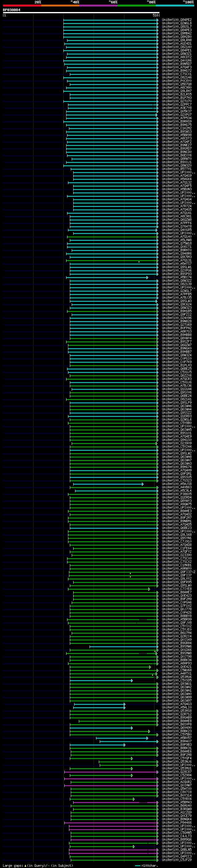The image size is (197, 868).
Task: Select hit label UniRef100_A1E4D1
Action: [x=177, y=43]
